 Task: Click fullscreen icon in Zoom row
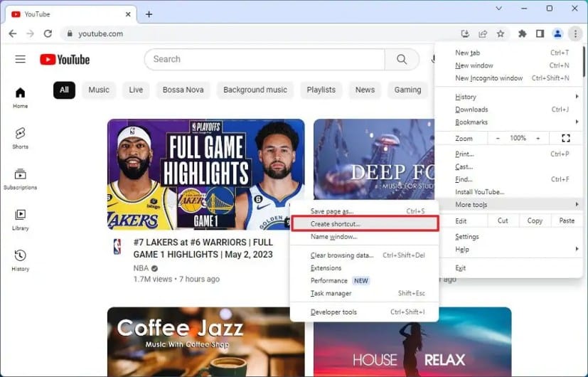[x=566, y=138]
